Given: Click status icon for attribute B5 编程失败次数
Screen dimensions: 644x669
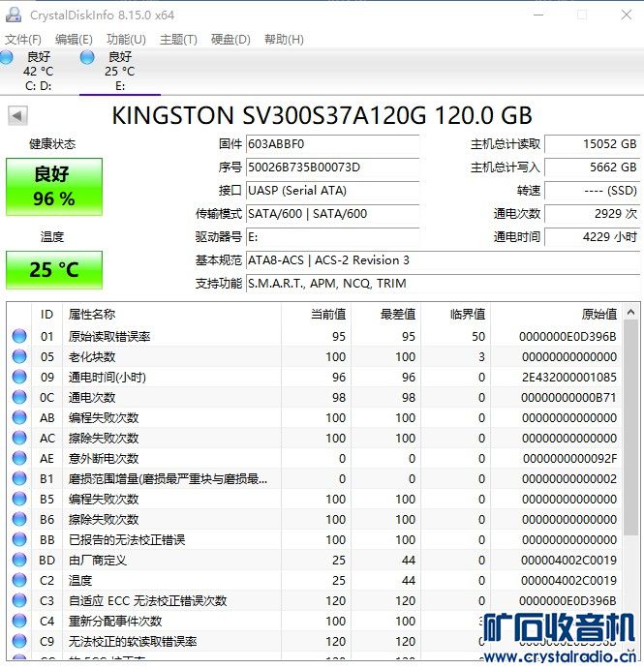Looking at the screenshot, I should pos(19,499).
